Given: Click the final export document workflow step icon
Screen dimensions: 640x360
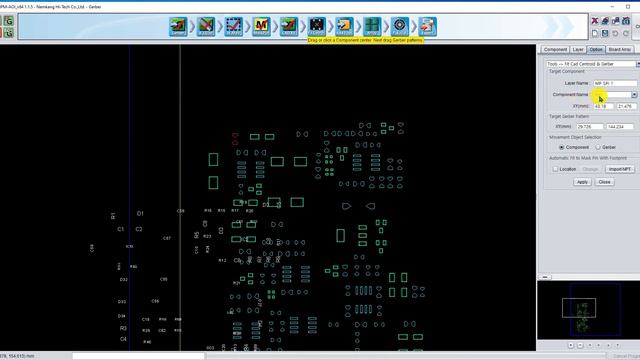Looking at the screenshot, I should point(427,27).
